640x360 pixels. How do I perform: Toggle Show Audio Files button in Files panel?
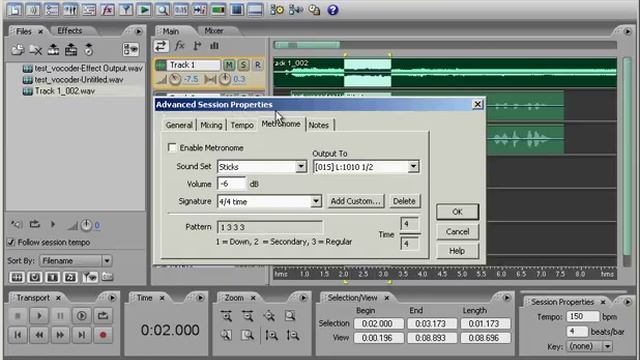[x=17, y=278]
